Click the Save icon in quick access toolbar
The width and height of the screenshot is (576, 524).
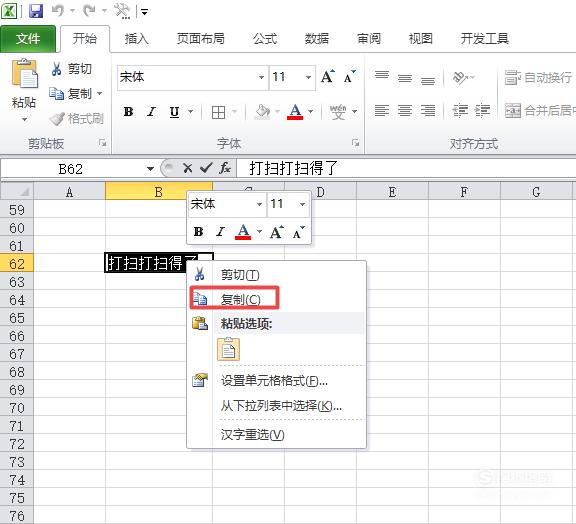pos(36,11)
